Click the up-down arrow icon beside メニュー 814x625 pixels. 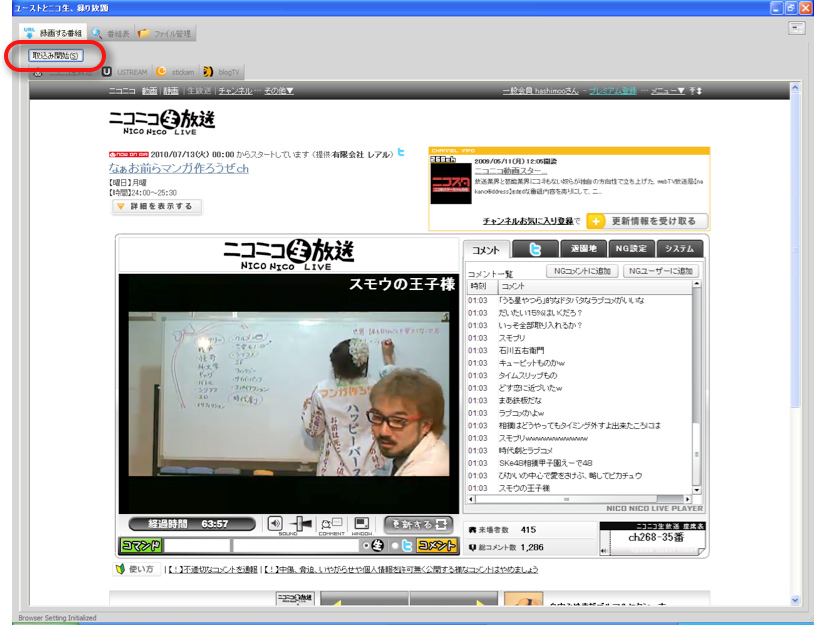point(696,91)
